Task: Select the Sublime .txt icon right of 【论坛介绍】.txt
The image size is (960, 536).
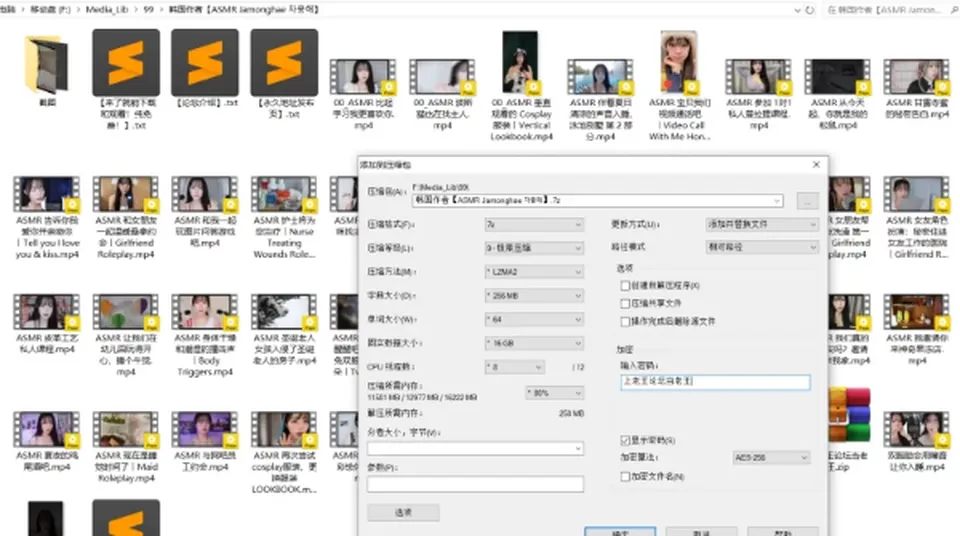Action: [x=284, y=62]
